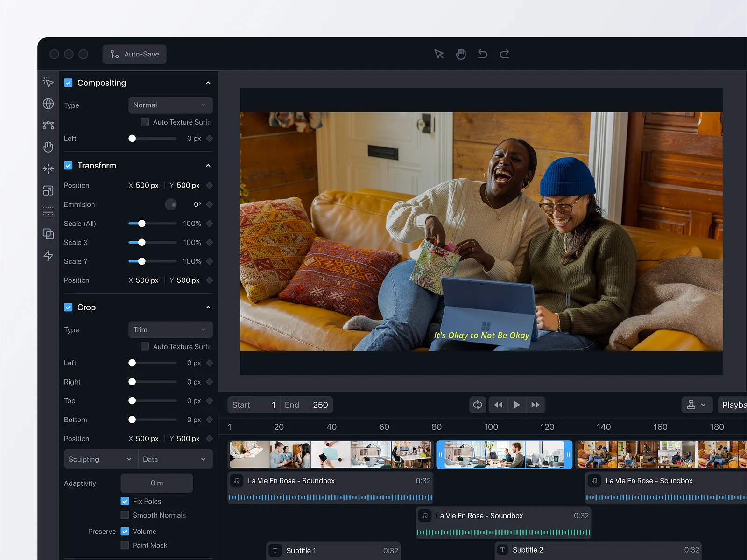
Task: Select the pointer tool in top toolbar
Action: [x=439, y=54]
